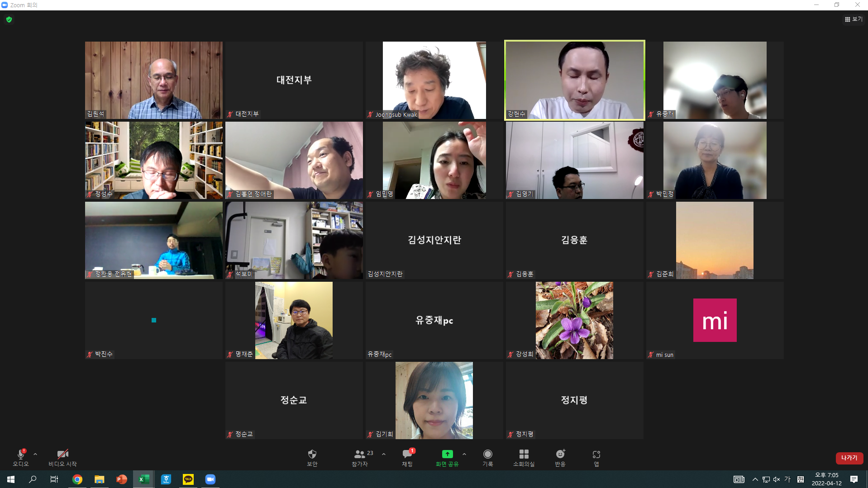This screenshot has height=488, width=868.
Task: Select 강현수's highlighted video tile
Action: click(575, 80)
